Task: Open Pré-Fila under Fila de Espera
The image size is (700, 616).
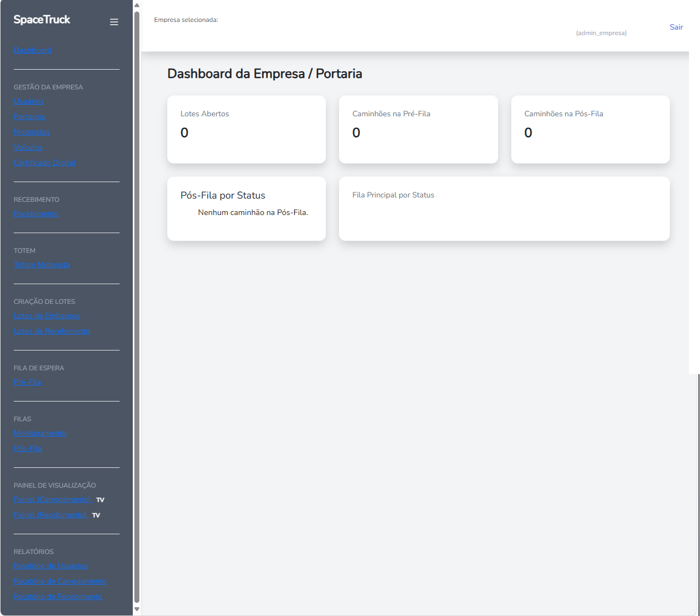Action: (x=27, y=382)
